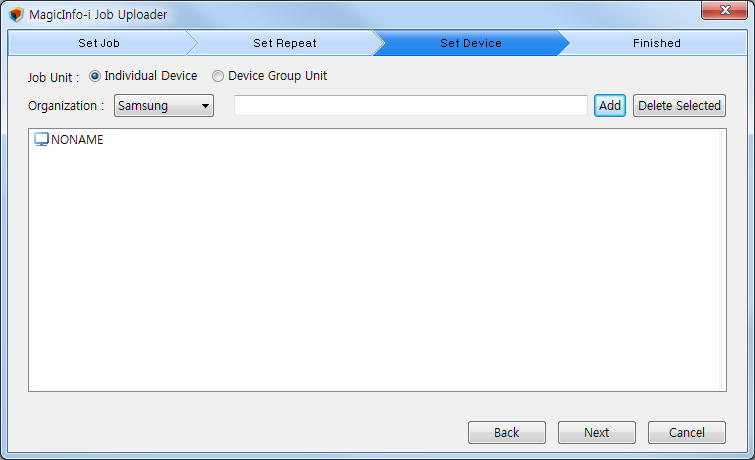The width and height of the screenshot is (755, 460).
Task: Go Back to the previous step
Action: [507, 433]
